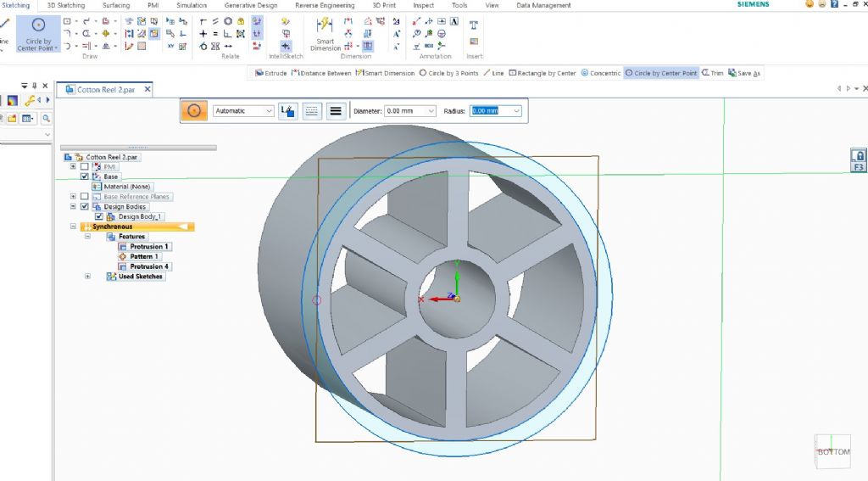Click the lock relate icon
This screenshot has width=868, height=481.
[241, 21]
